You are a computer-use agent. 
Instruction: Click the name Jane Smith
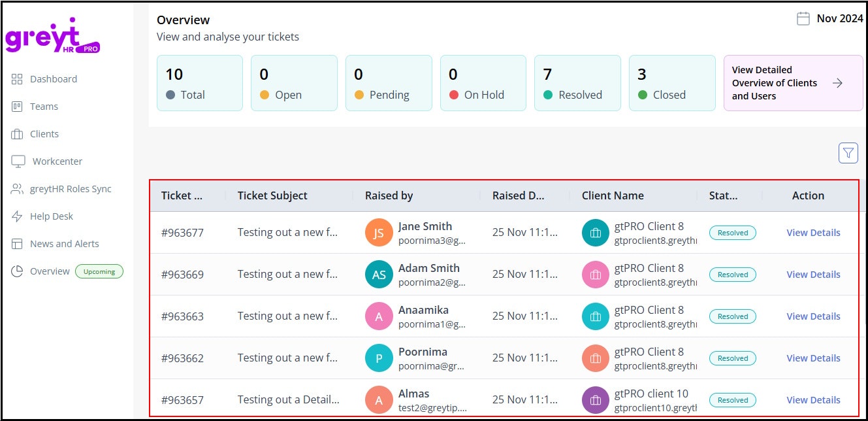click(x=425, y=226)
